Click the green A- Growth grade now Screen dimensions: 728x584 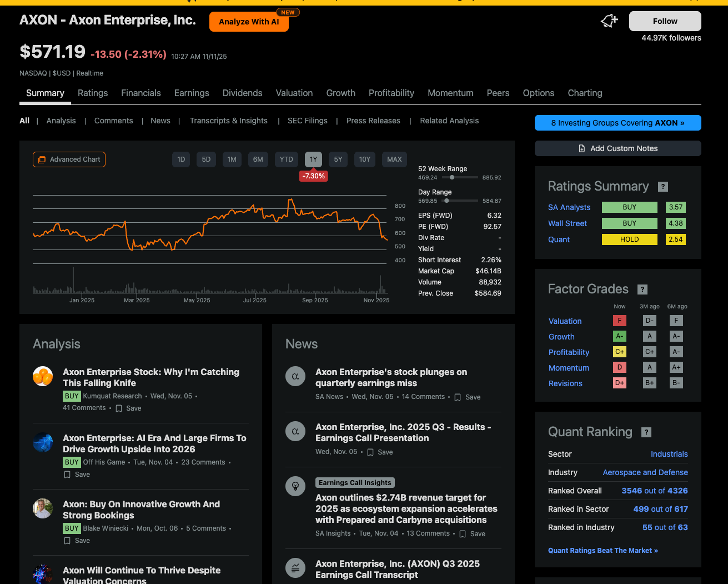tap(620, 336)
